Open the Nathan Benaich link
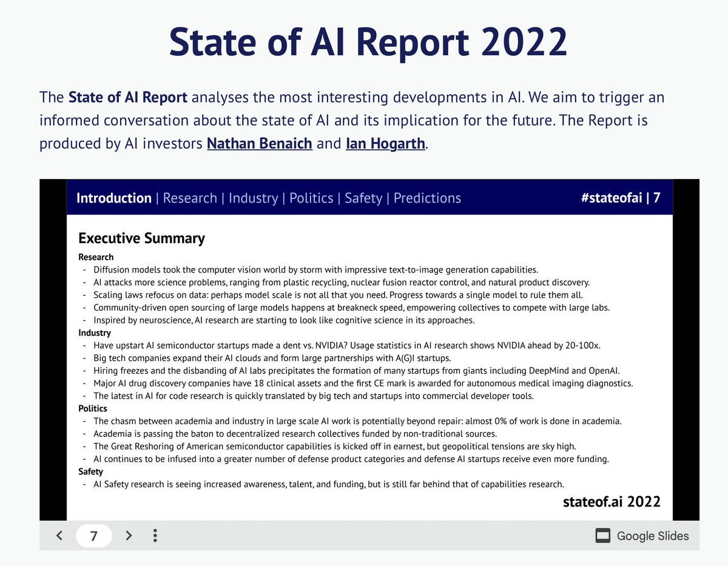Viewport: 728px width, 566px height. click(260, 144)
